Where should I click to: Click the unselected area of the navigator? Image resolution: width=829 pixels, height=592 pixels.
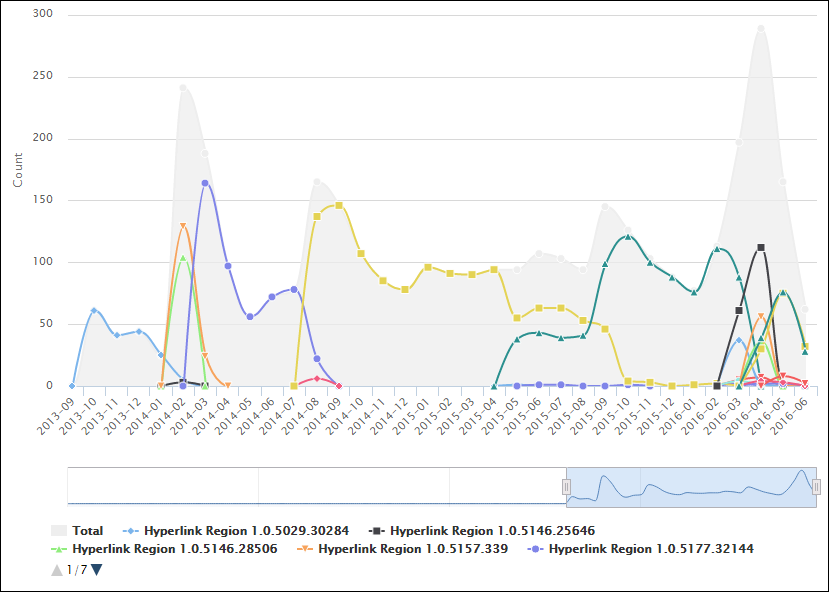(300, 486)
